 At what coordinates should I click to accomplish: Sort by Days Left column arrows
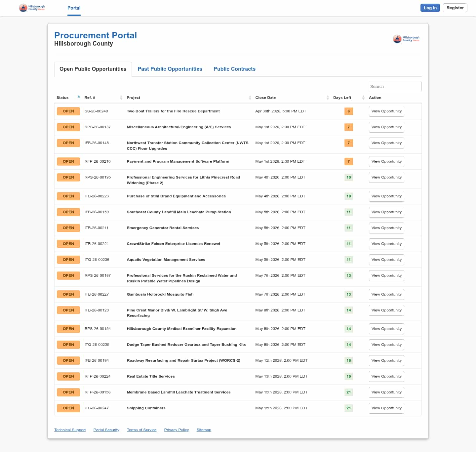tap(363, 98)
